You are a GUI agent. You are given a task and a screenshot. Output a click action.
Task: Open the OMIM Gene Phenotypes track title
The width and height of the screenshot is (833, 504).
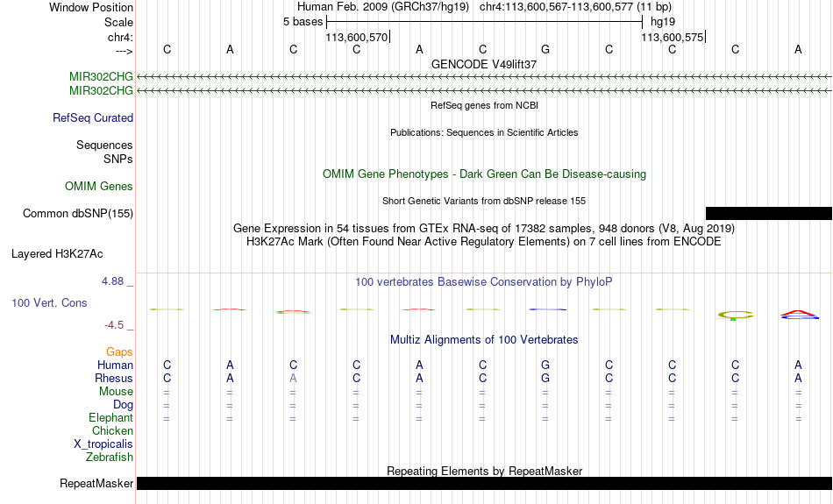(x=485, y=174)
